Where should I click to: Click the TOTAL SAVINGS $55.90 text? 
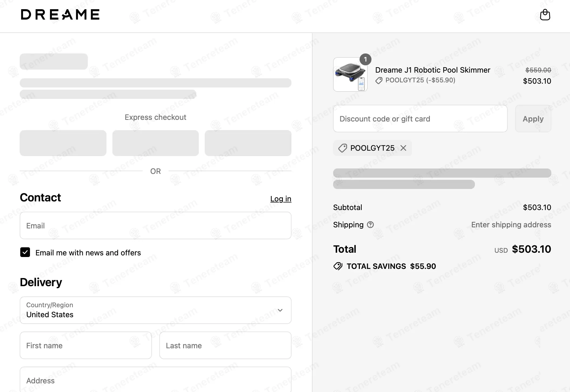[x=391, y=266]
